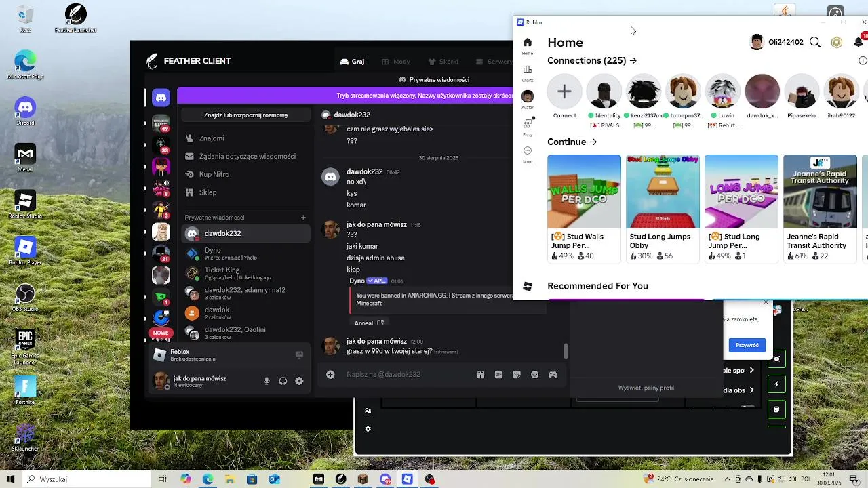Switch to the Graj tab in Feather Client
The image size is (868, 488).
click(x=353, y=62)
